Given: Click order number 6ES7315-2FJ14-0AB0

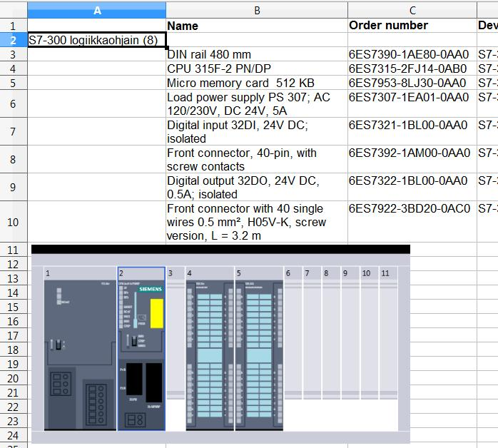Looking at the screenshot, I should tap(412, 68).
